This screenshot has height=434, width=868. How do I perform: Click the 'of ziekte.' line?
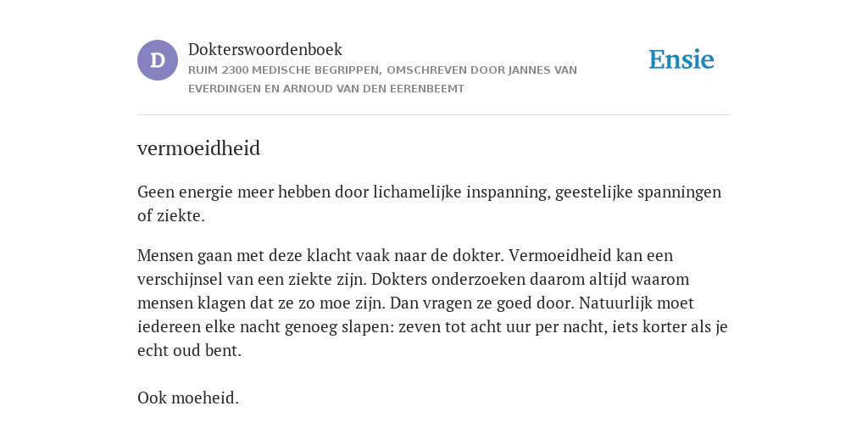pyautogui.click(x=171, y=216)
